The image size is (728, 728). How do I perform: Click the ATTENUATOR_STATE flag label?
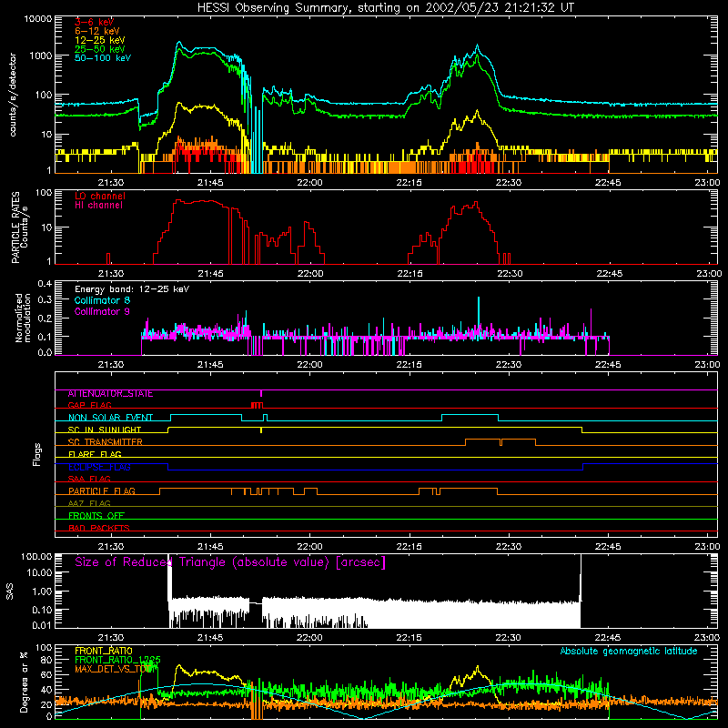click(x=110, y=394)
